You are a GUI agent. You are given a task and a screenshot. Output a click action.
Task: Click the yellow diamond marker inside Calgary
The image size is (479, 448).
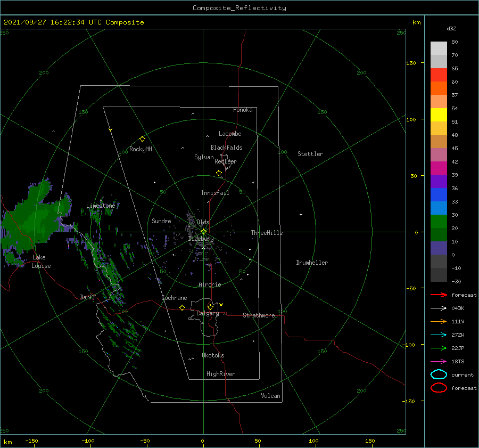click(210, 307)
